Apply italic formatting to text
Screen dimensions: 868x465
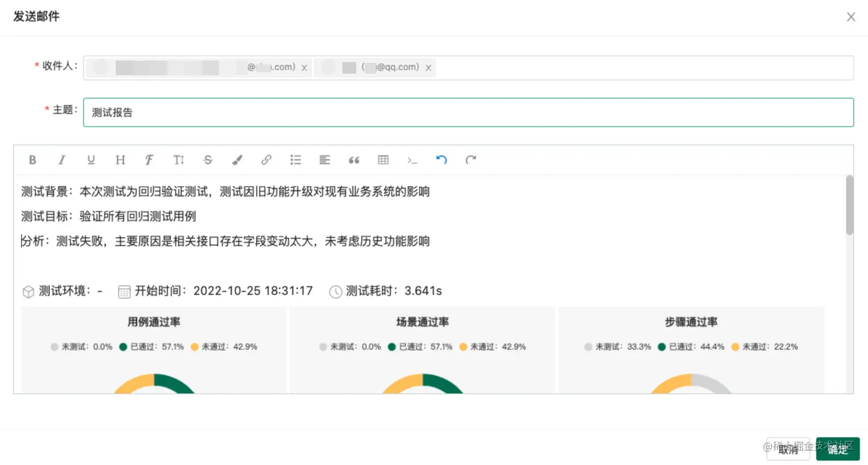click(62, 160)
